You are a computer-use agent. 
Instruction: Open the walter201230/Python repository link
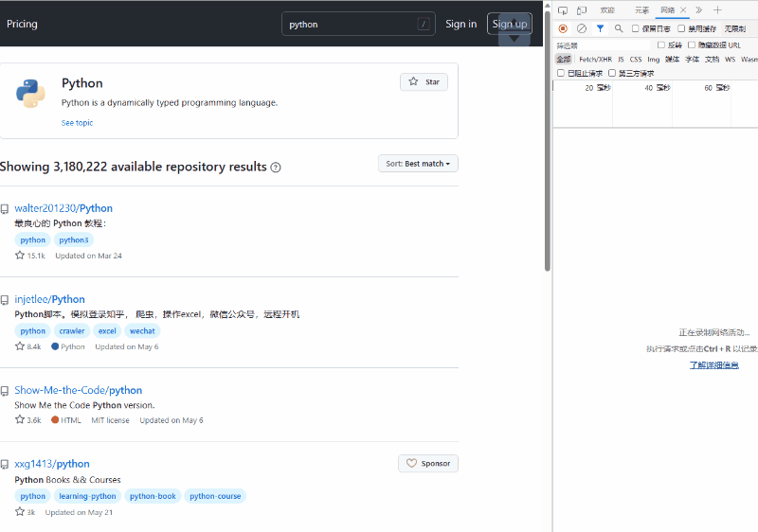63,208
